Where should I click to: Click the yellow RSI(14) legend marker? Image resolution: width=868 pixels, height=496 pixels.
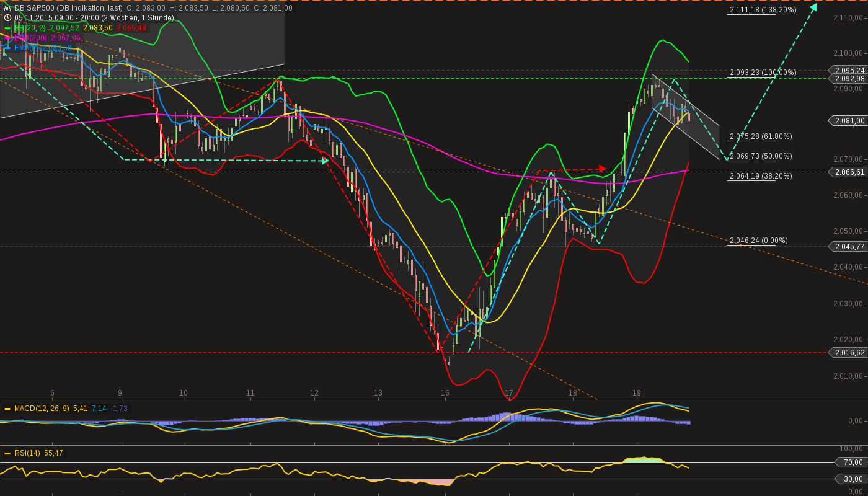[8, 453]
